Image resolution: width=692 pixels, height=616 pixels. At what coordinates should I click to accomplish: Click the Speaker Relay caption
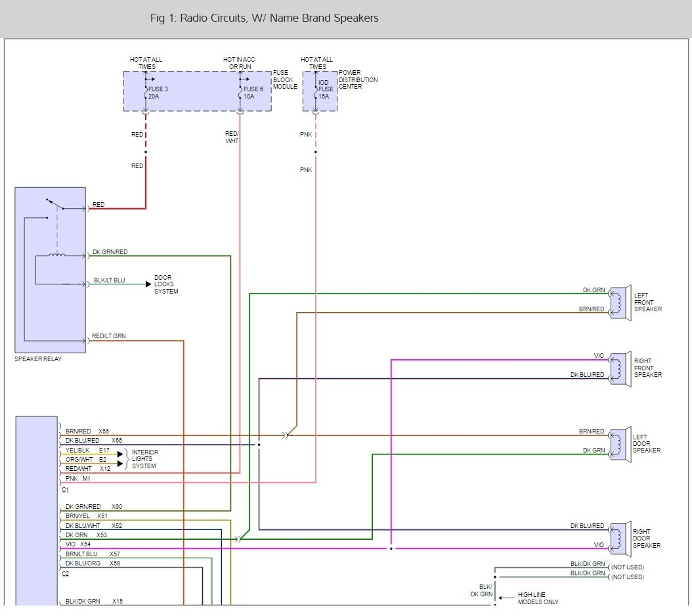click(38, 359)
